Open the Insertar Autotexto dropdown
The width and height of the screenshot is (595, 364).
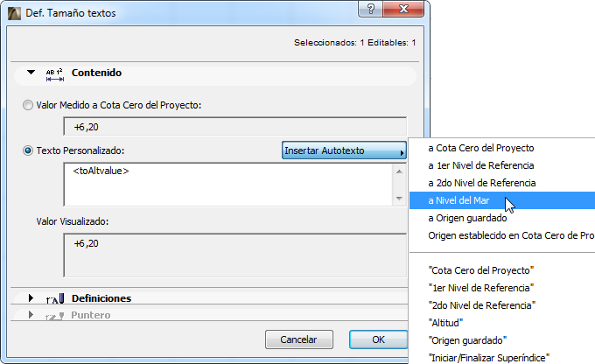click(x=345, y=151)
